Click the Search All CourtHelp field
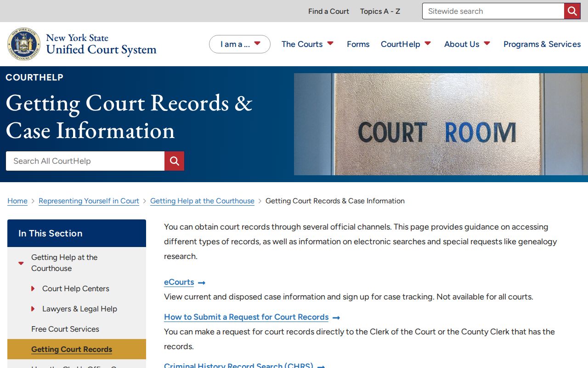The width and height of the screenshot is (588, 368). pyautogui.click(x=85, y=161)
